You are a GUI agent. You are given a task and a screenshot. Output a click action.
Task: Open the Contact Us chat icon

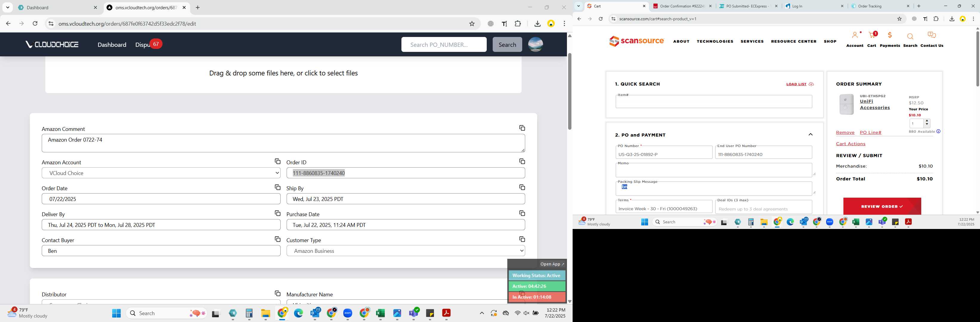click(x=932, y=35)
